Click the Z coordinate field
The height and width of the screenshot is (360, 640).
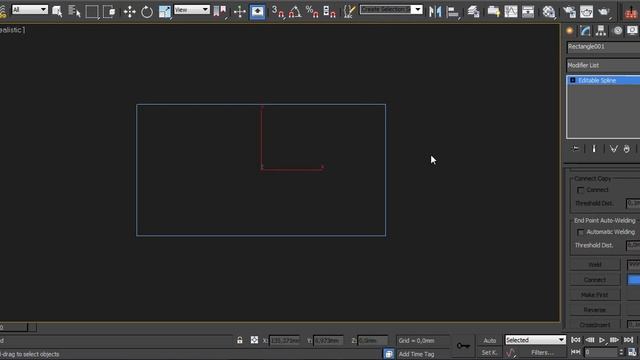click(372, 340)
